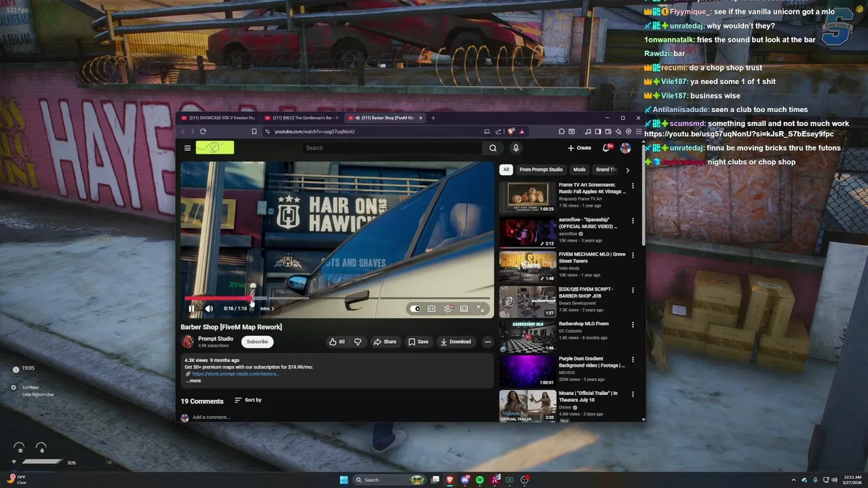Open Discord from the taskbar
The width and height of the screenshot is (868, 488).
point(465,480)
